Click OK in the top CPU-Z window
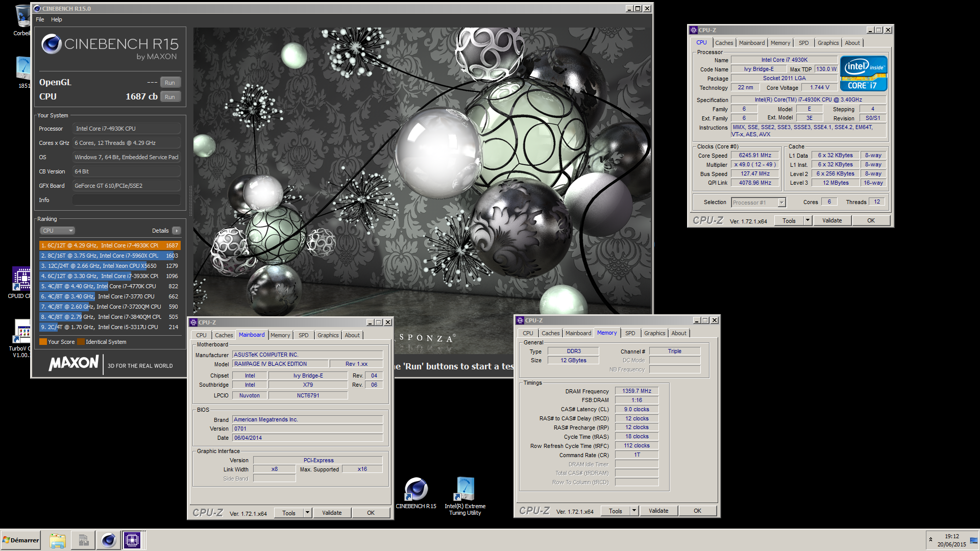 [871, 221]
